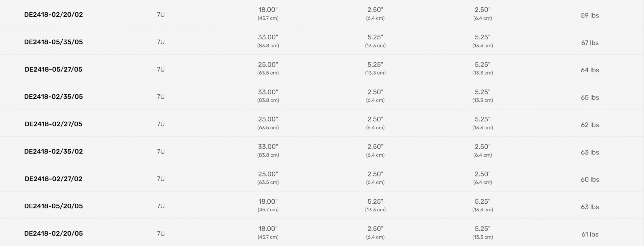Click the 62 lbs weight cell
The width and height of the screenshot is (644, 246).
coord(590,125)
